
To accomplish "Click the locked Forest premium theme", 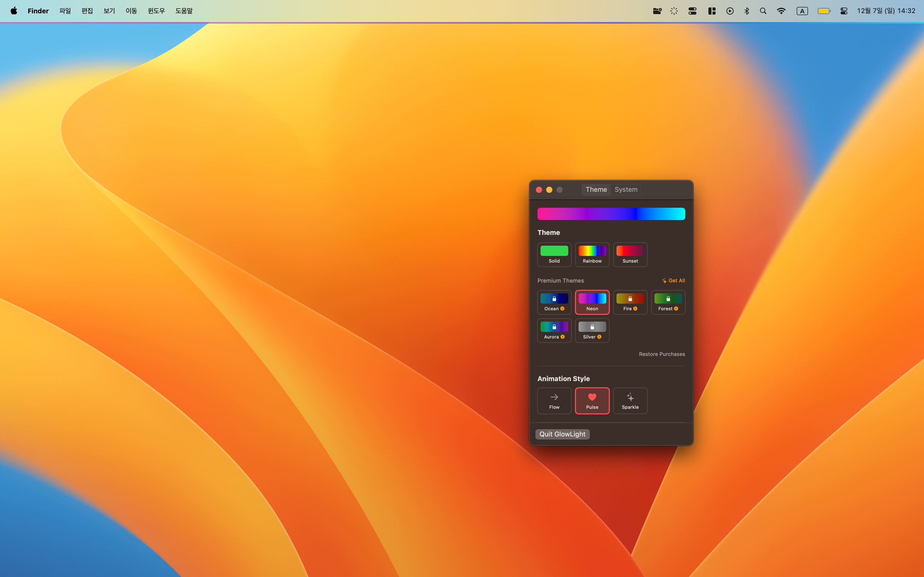I will 668,302.
